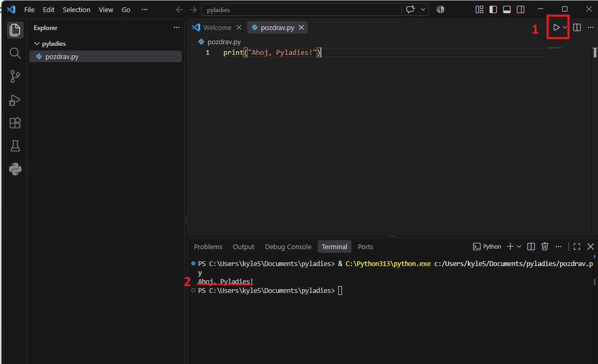Image resolution: width=598 pixels, height=364 pixels.
Task: Go back with the left arrow
Action: point(179,10)
